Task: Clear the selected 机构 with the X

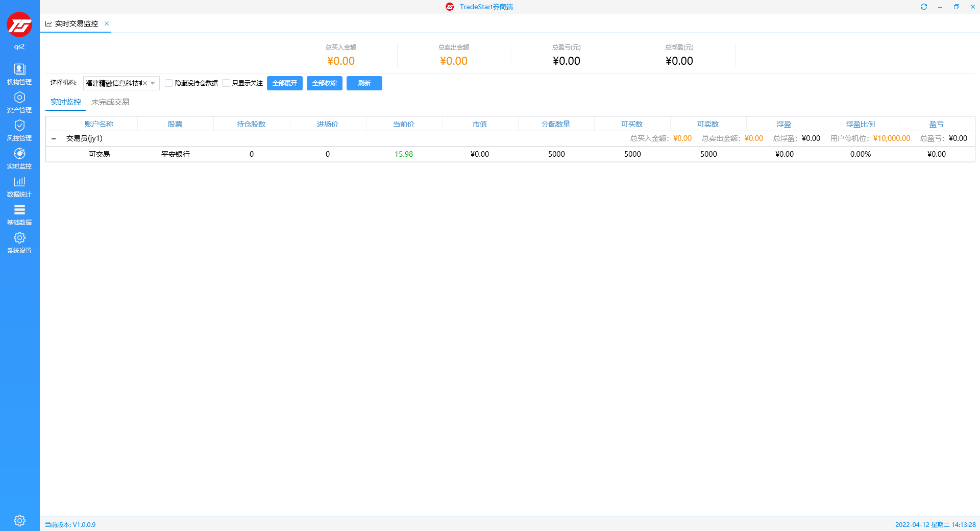Action: (145, 83)
